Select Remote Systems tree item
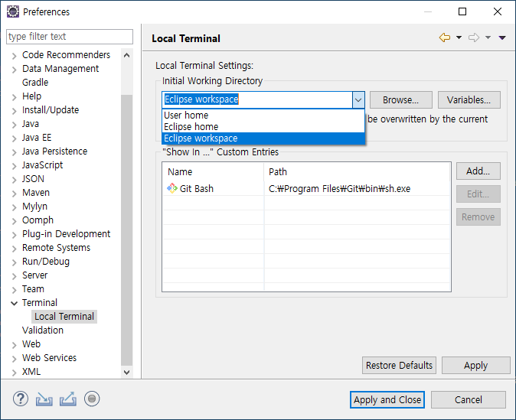 (56, 248)
